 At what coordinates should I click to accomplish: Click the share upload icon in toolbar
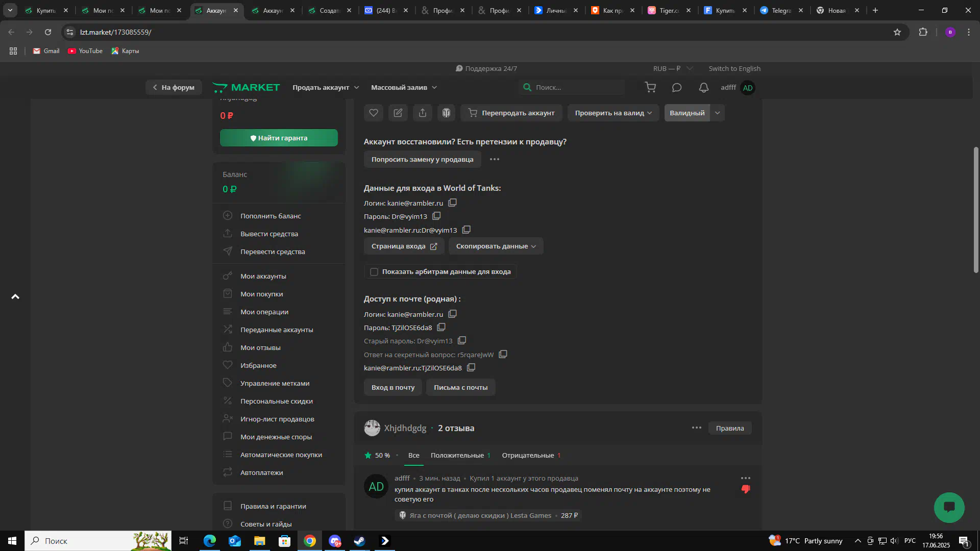[x=423, y=113]
